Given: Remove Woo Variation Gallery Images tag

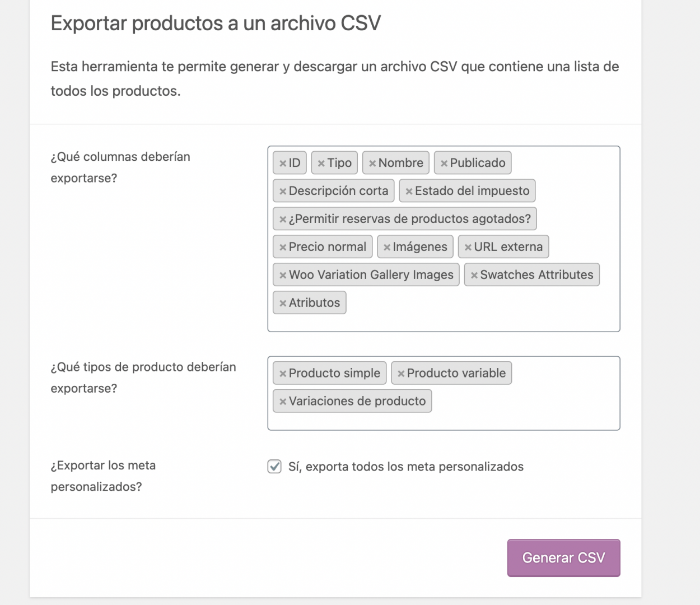Looking at the screenshot, I should pos(283,276).
